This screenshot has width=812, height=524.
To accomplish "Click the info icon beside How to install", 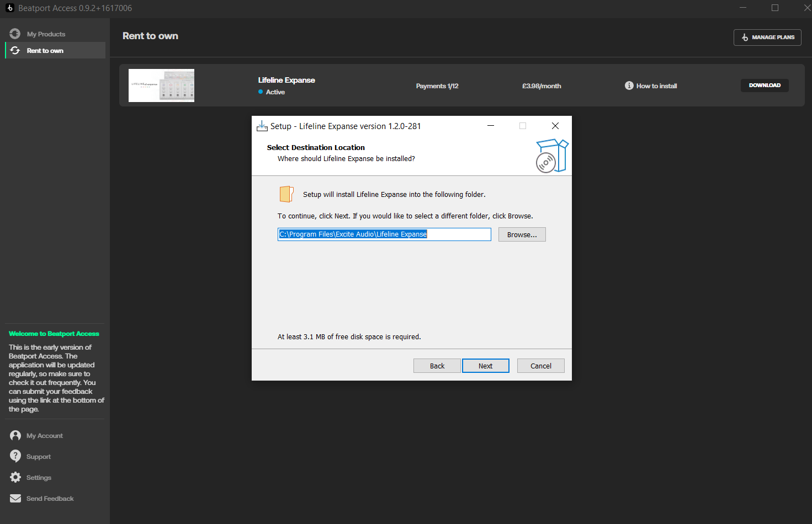I will (x=629, y=85).
